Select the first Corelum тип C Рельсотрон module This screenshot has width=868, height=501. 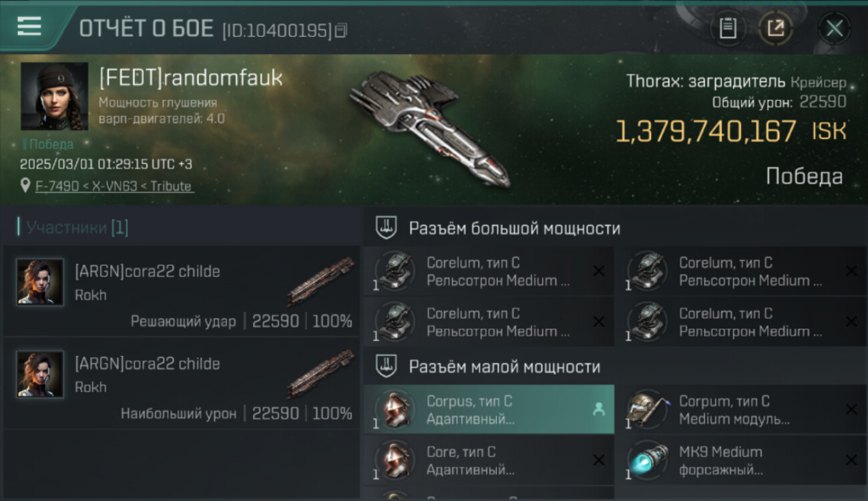489,272
